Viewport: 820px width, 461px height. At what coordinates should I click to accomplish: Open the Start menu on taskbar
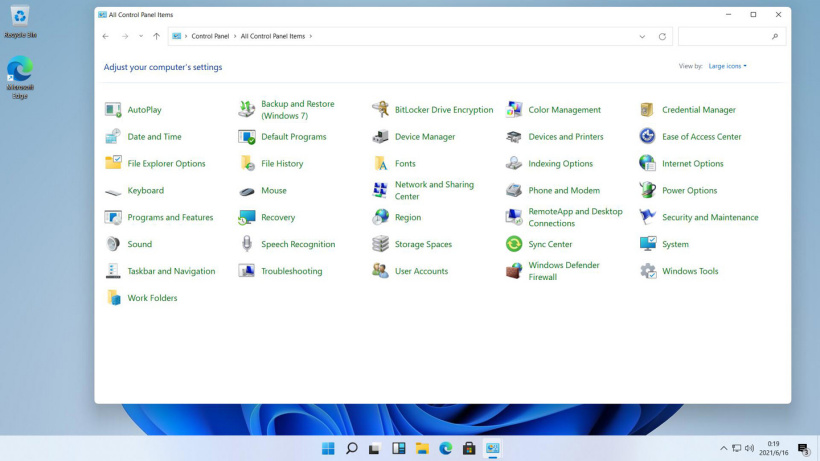(x=328, y=448)
